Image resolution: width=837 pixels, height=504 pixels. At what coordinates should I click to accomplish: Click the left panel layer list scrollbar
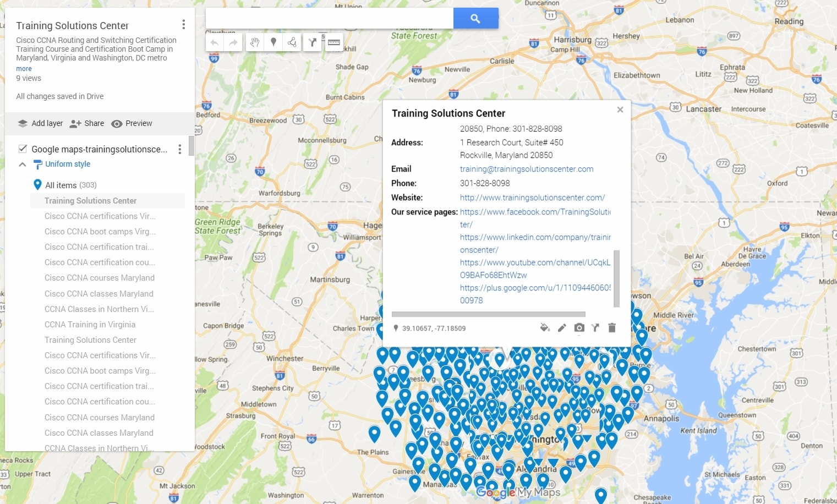192,146
